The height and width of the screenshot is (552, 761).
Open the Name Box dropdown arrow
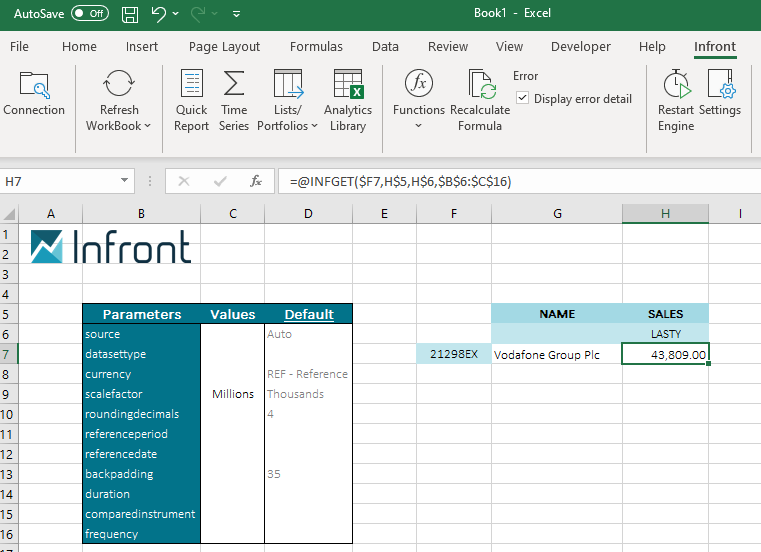tap(125, 181)
